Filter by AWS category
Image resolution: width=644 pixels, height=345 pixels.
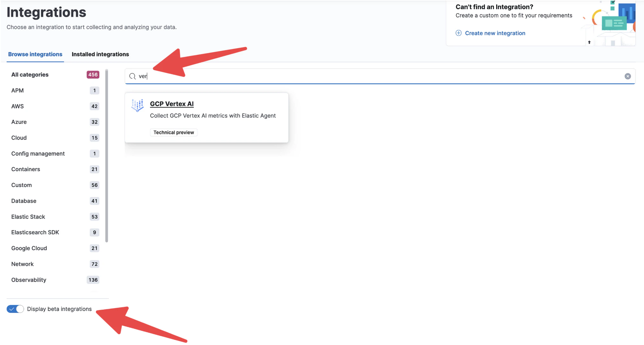tap(55, 106)
